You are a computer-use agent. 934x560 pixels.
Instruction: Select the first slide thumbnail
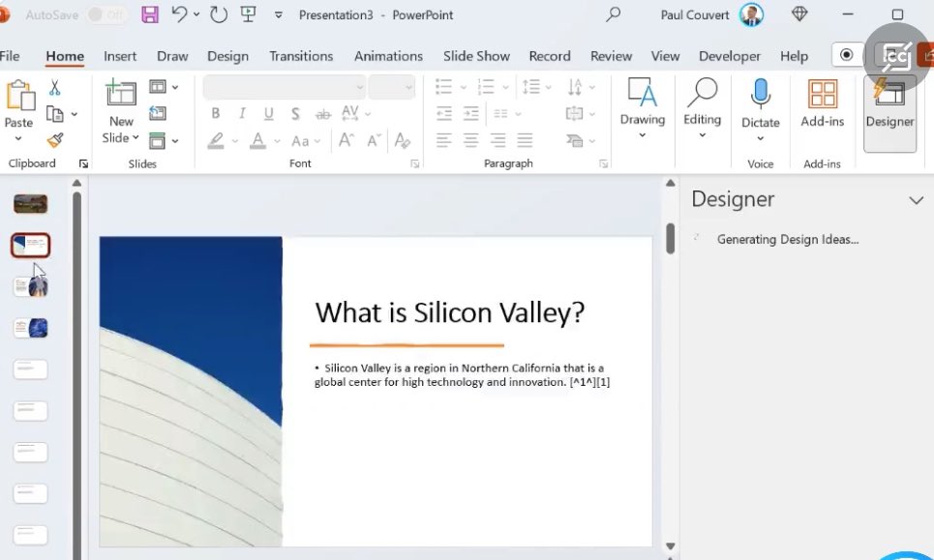(x=30, y=203)
